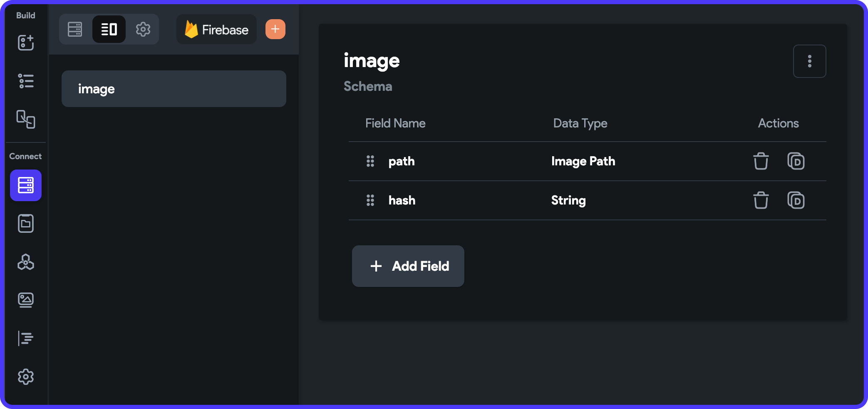Click the Firebase button
This screenshot has width=868, height=409.
click(x=216, y=29)
